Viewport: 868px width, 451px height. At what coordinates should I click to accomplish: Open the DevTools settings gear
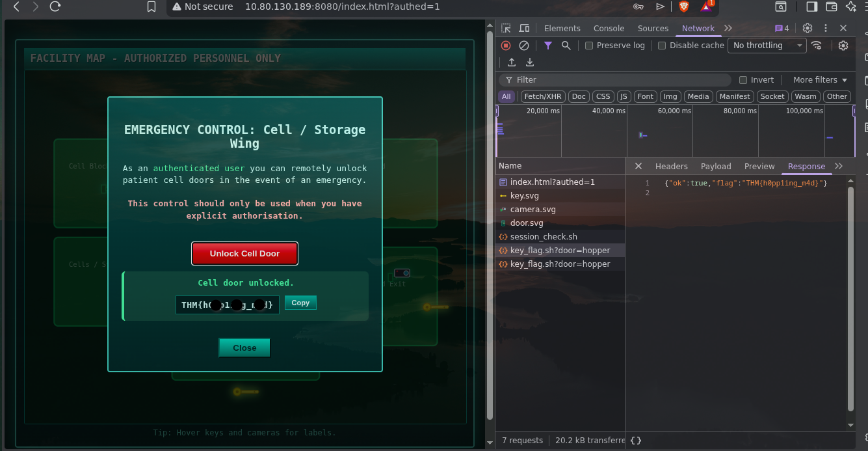point(808,28)
